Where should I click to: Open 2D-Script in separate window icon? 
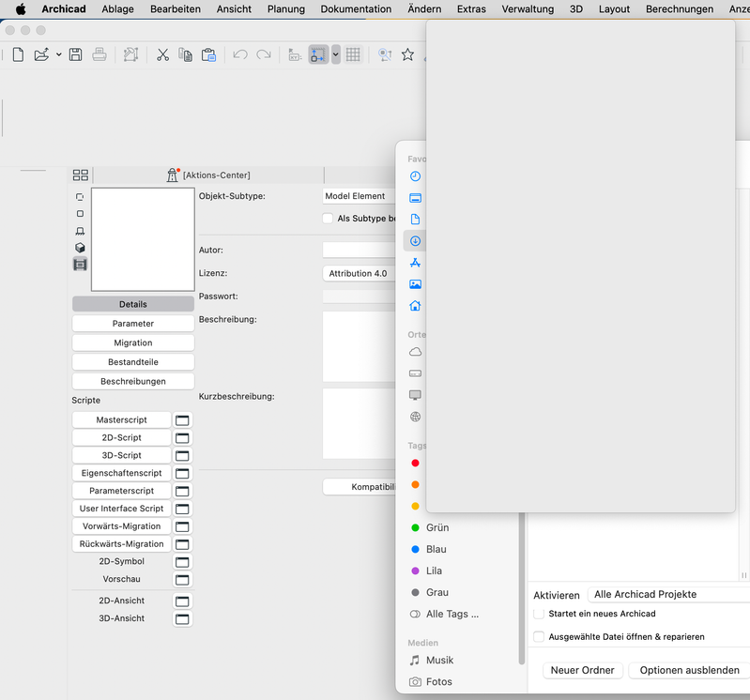click(x=182, y=438)
